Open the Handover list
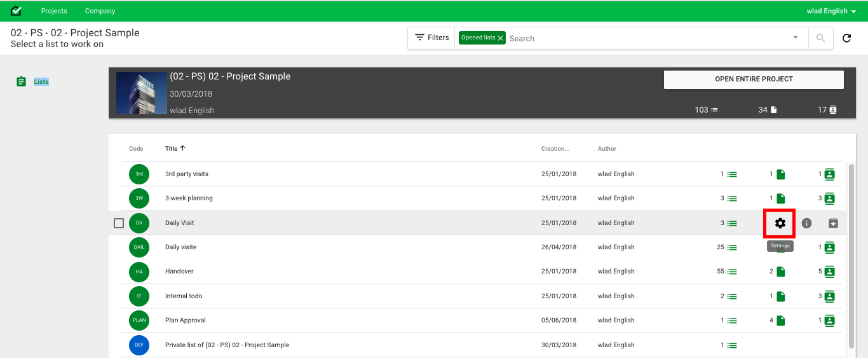Viewport: 868px width, 358px height. pos(179,272)
